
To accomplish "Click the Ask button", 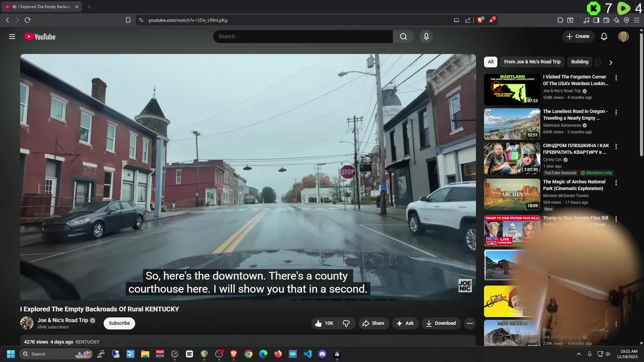I will pyautogui.click(x=405, y=323).
